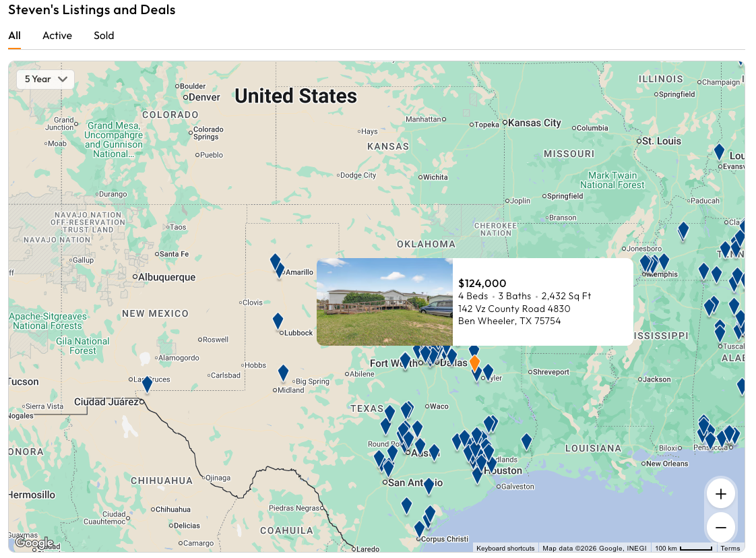Click the Google logo on the map
Image resolution: width=756 pixels, height=558 pixels.
[x=34, y=543]
